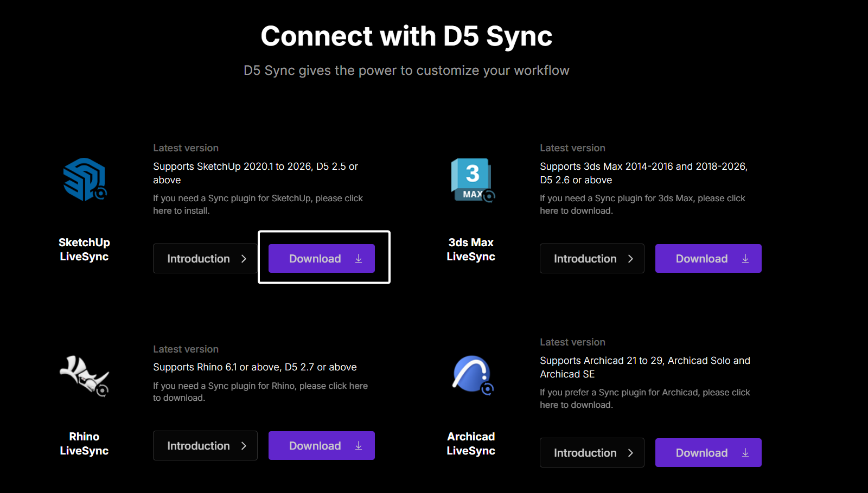This screenshot has width=868, height=493.
Task: Click the "D5 Sync gives the power" subtitle
Action: pyautogui.click(x=406, y=71)
